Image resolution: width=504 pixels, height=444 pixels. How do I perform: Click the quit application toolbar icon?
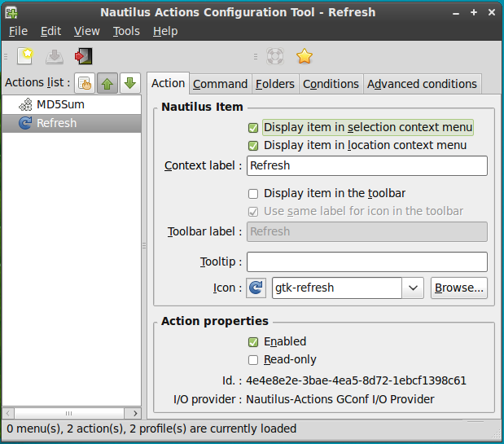coord(83,56)
